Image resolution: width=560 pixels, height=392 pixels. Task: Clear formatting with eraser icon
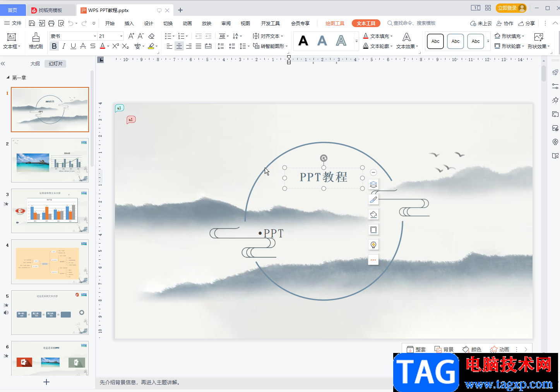(x=151, y=36)
